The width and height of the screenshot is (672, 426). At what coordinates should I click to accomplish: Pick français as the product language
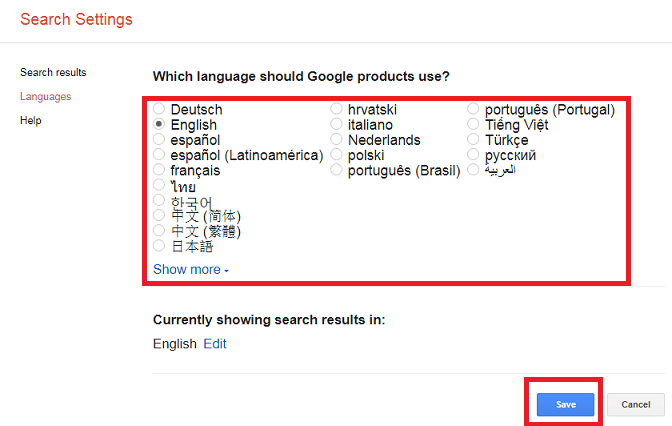159,171
